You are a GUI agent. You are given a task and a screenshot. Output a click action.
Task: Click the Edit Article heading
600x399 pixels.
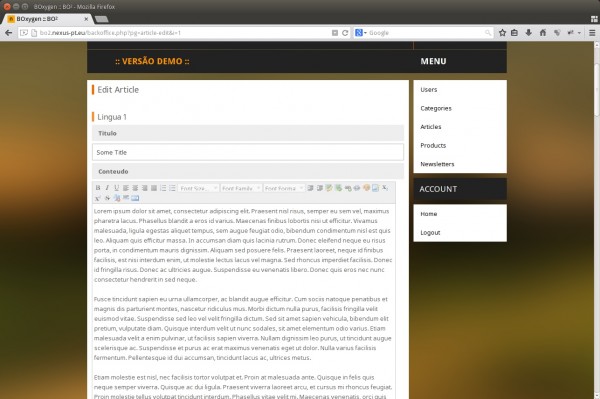[118, 90]
